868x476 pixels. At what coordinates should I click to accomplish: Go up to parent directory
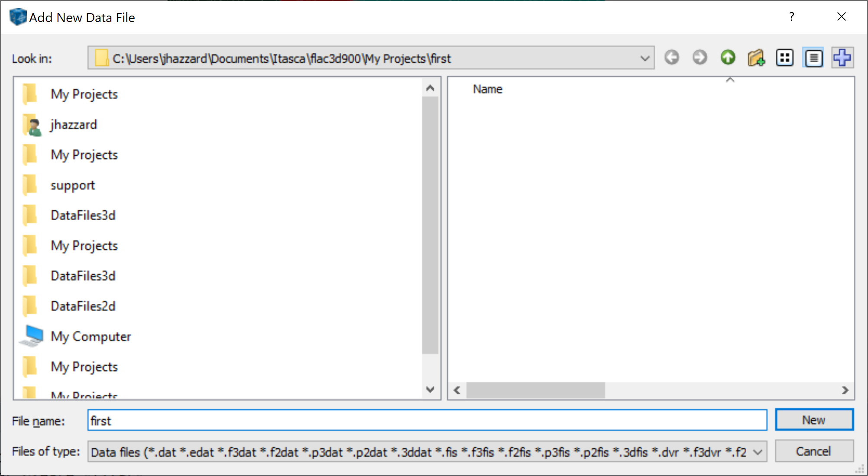tap(728, 58)
